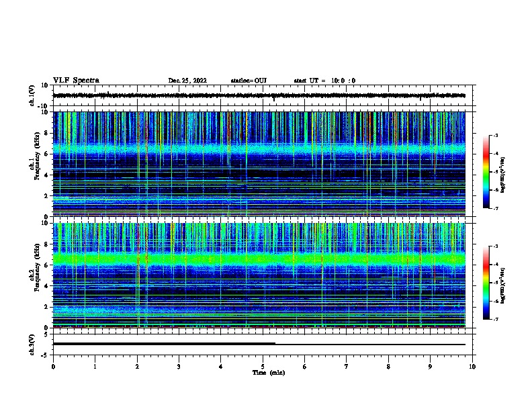Viewport: 532px width, 411px height.
Task: Select the "start UT = 10: 0 : 0" text
Action: (324, 81)
